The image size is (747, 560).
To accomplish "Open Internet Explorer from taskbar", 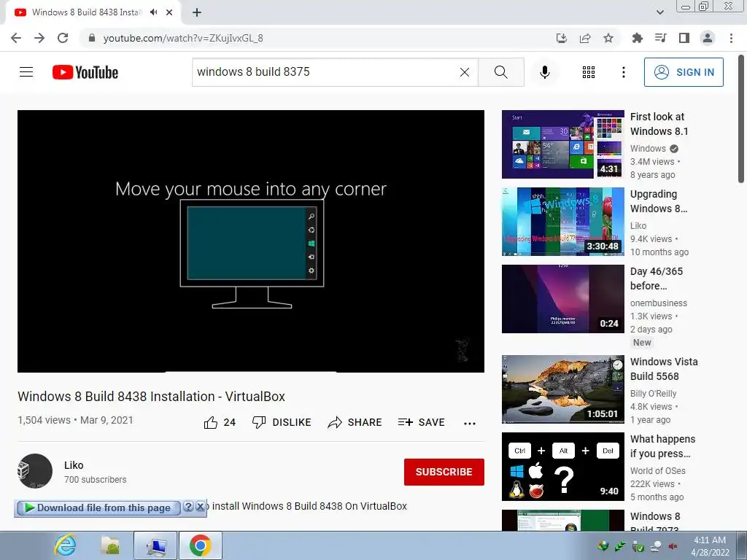I will [65, 545].
